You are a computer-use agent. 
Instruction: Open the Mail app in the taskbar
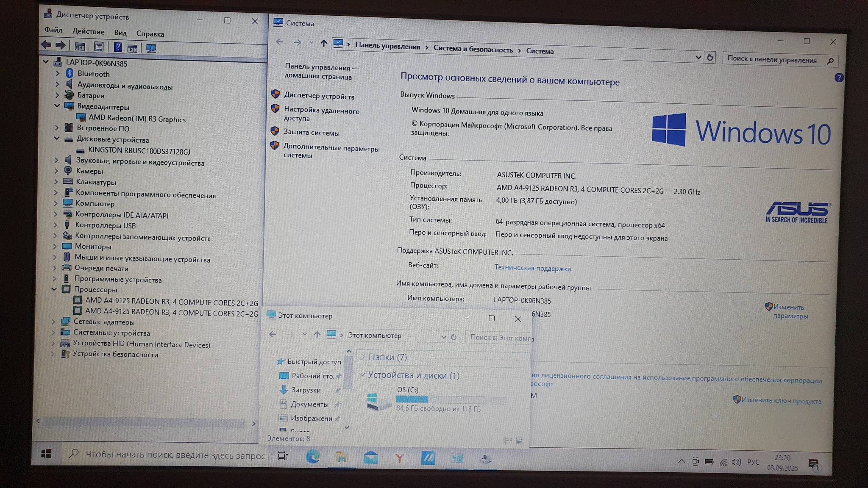click(370, 457)
